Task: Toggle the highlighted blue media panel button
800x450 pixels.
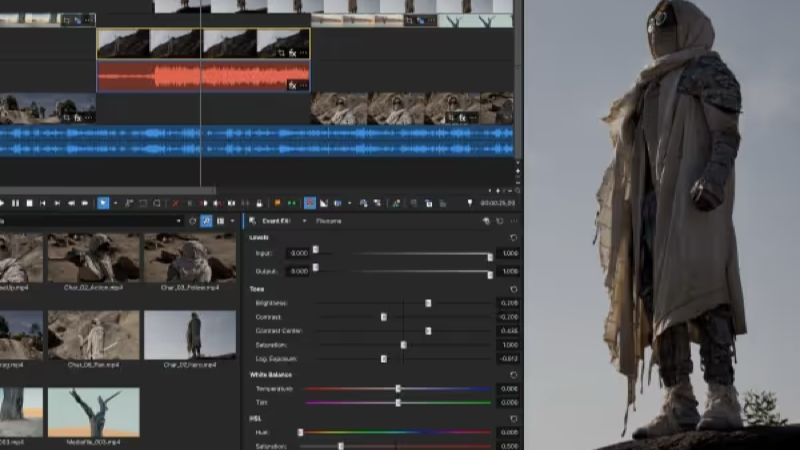Action: (206, 221)
